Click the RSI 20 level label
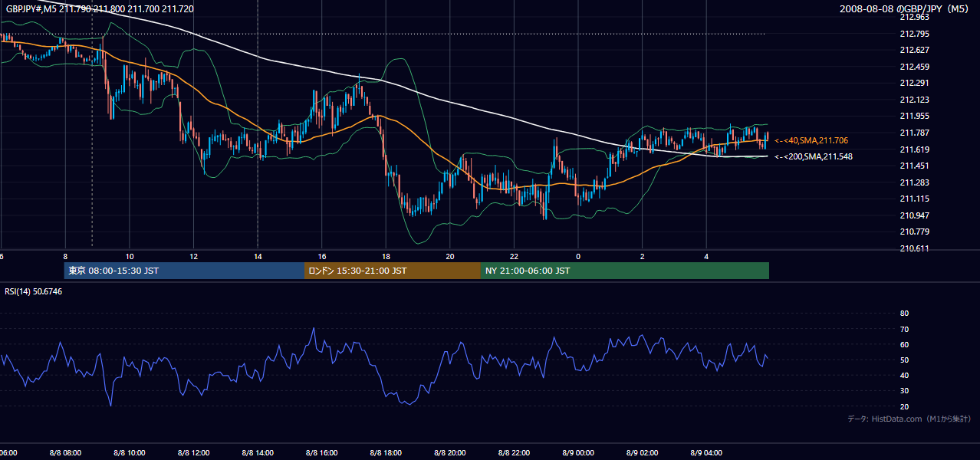The height and width of the screenshot is (460, 980). click(x=904, y=406)
